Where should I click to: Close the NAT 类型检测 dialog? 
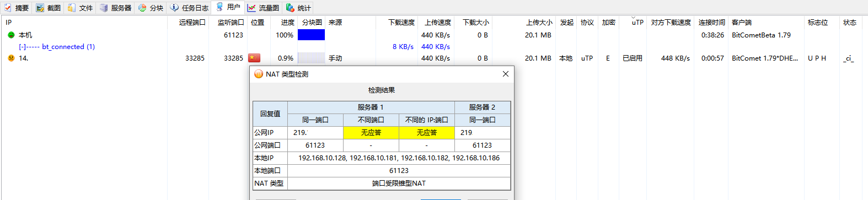(505, 74)
